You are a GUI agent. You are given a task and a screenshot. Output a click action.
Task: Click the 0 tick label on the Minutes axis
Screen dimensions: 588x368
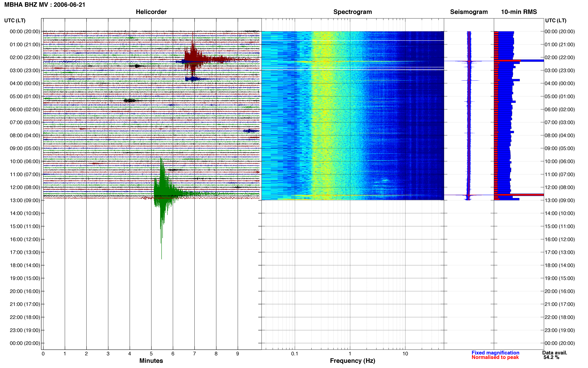point(43,354)
